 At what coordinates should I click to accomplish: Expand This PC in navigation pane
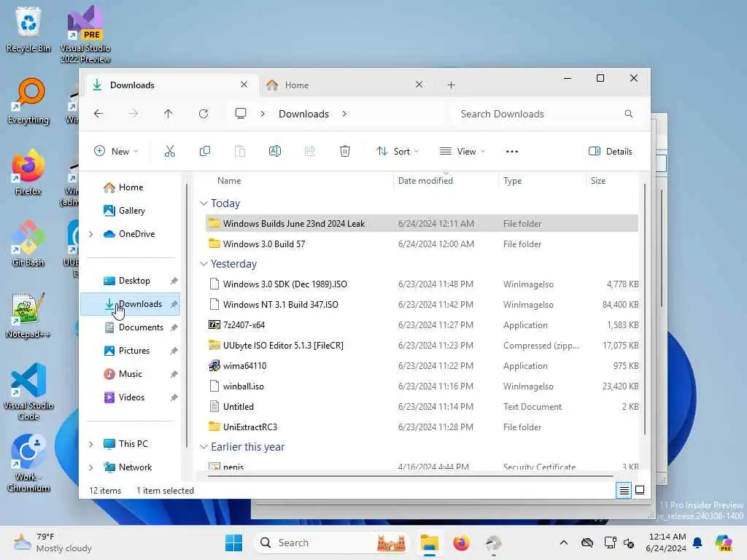coord(91,444)
